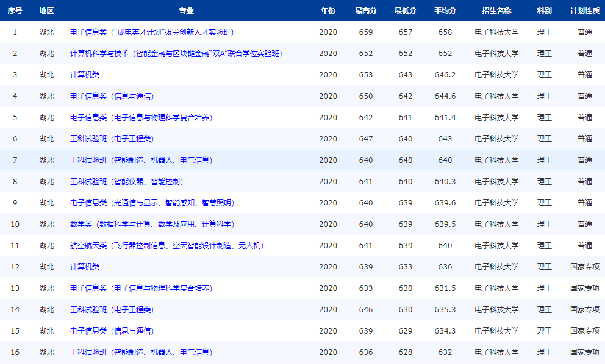This screenshot has width=605, height=364.
Task: Click the 平均分 column header
Action: coord(445,10)
